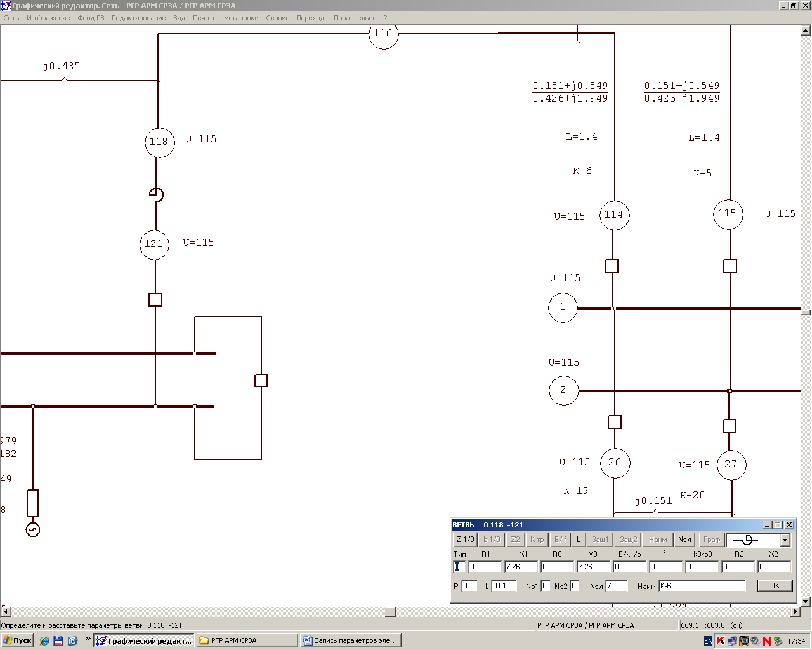
Task: Switch to Запись параметров taskbar window
Action: 351,641
